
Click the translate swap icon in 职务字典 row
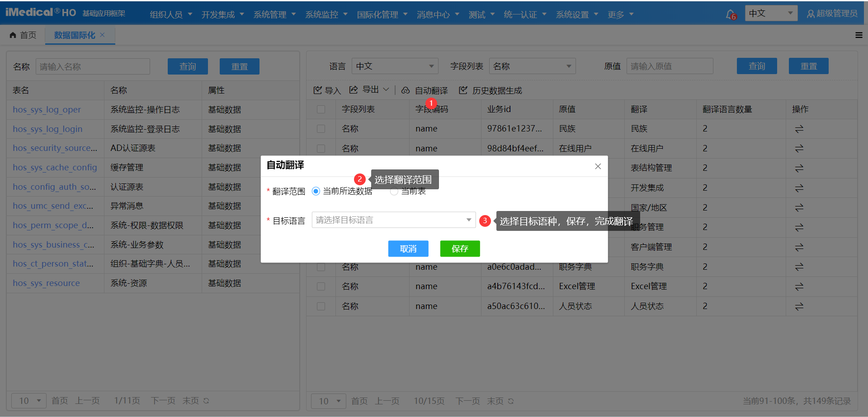(799, 267)
